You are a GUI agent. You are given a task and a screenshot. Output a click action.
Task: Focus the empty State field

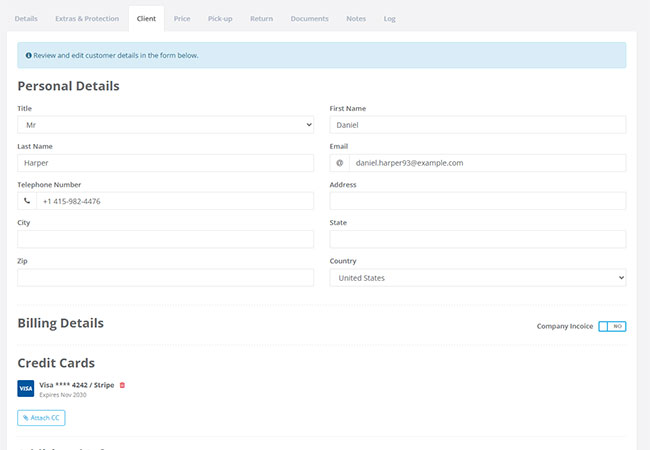point(478,239)
